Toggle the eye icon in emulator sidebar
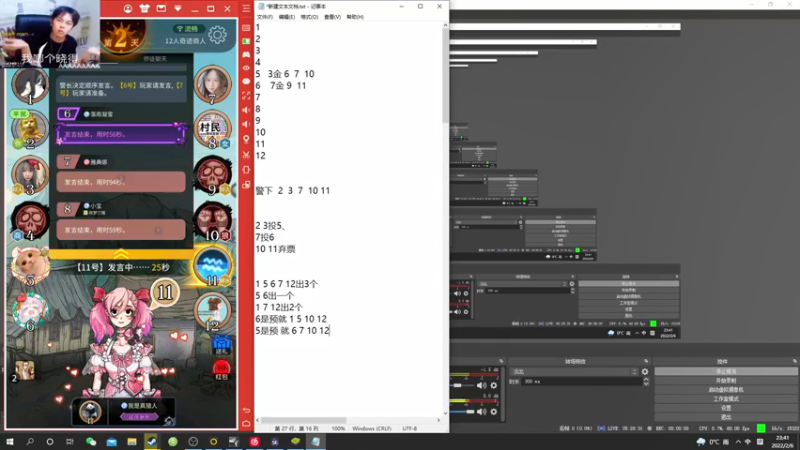The width and height of the screenshot is (800, 450). 246,68
